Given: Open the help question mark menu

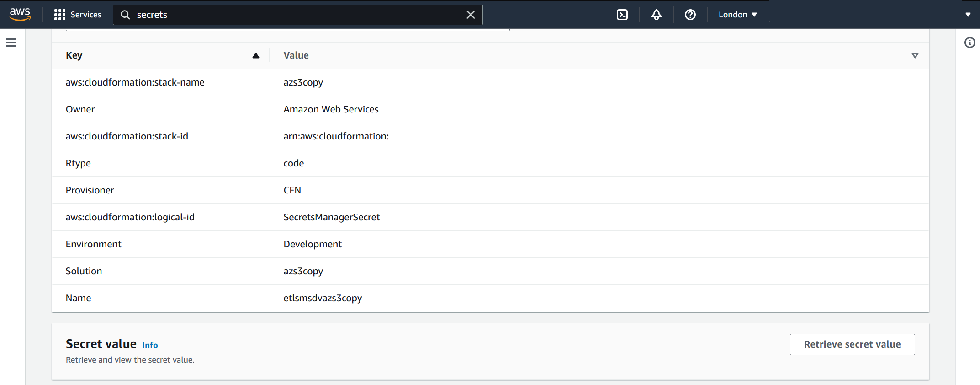Looking at the screenshot, I should tap(690, 15).
